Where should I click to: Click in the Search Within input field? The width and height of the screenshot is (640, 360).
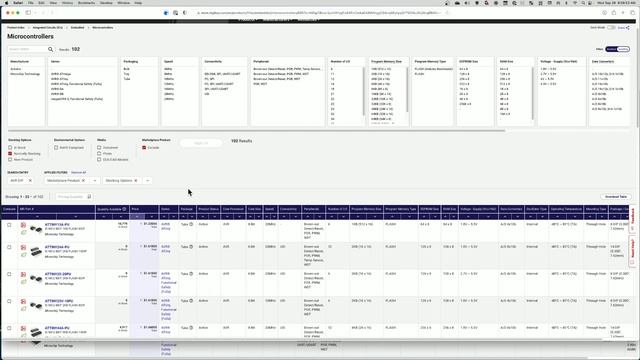point(27,49)
